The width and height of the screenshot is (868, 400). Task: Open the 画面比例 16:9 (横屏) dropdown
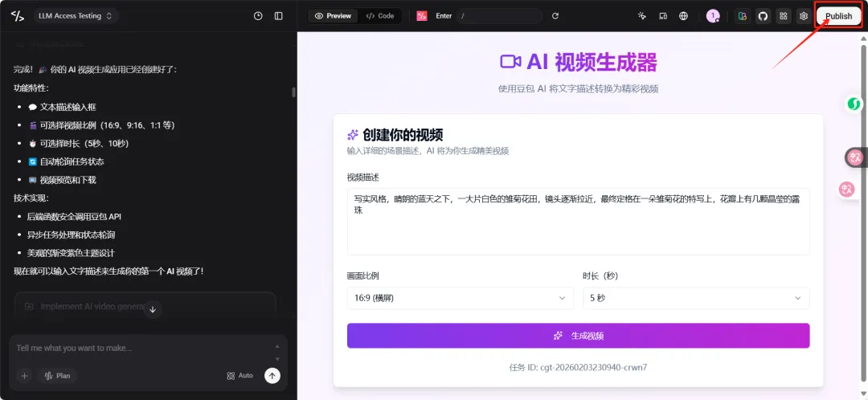pos(460,298)
